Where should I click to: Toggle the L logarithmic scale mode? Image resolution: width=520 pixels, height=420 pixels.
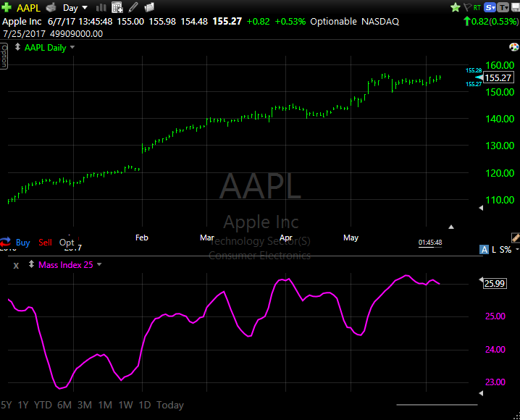494,250
